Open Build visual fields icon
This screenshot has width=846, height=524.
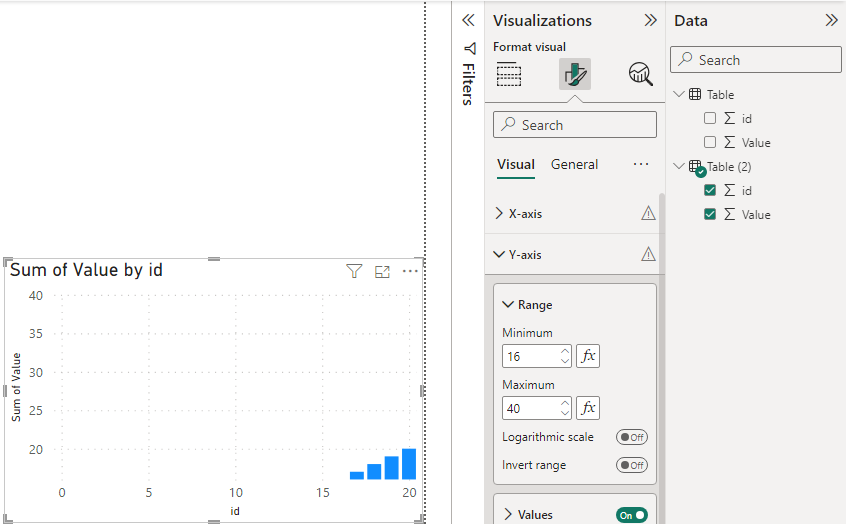[x=508, y=74]
